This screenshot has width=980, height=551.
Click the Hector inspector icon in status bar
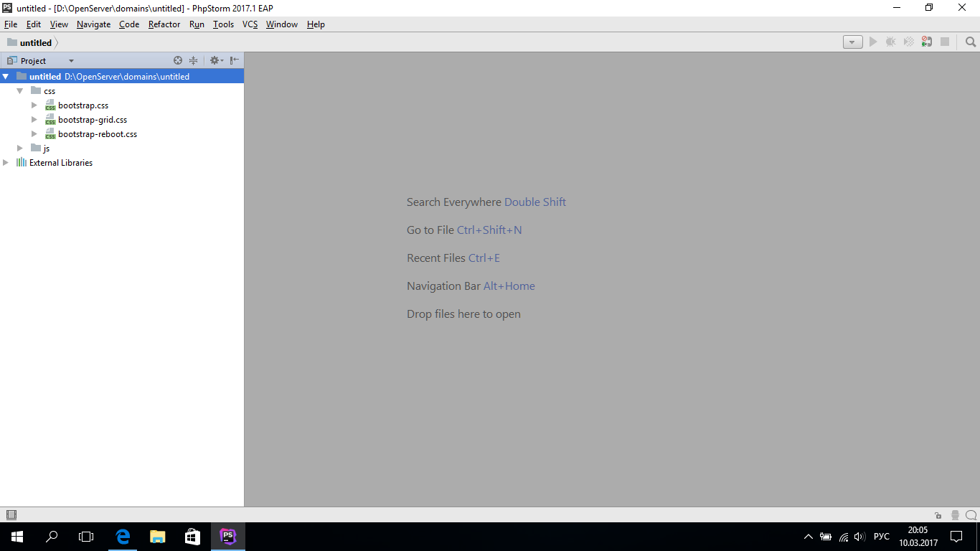(x=955, y=515)
